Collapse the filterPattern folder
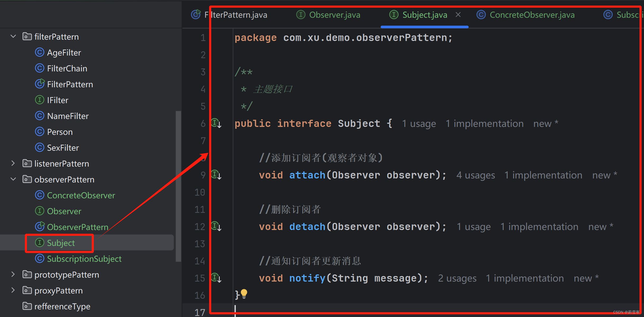This screenshot has width=644, height=317. [13, 36]
